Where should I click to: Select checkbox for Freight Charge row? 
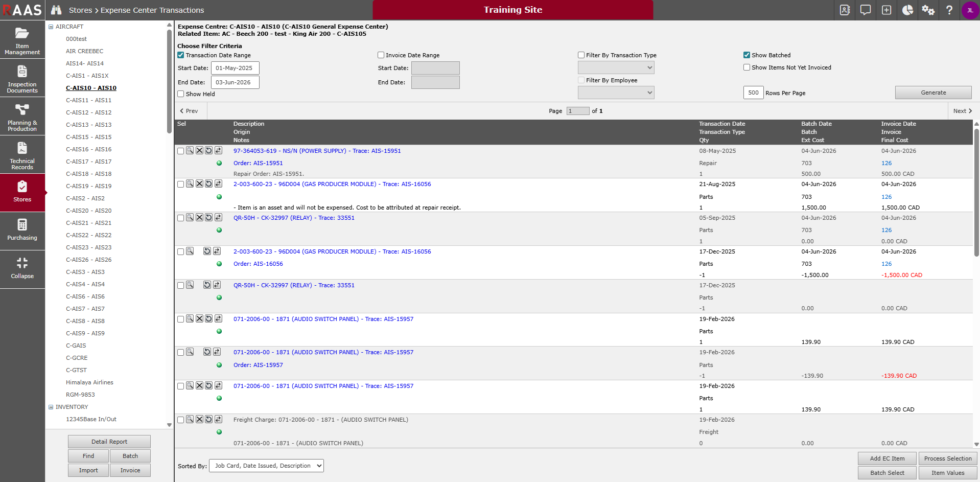[x=180, y=420]
